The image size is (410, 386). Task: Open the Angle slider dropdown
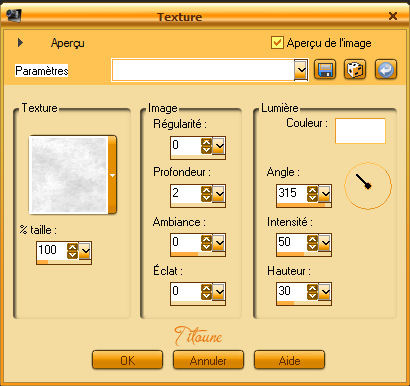325,194
